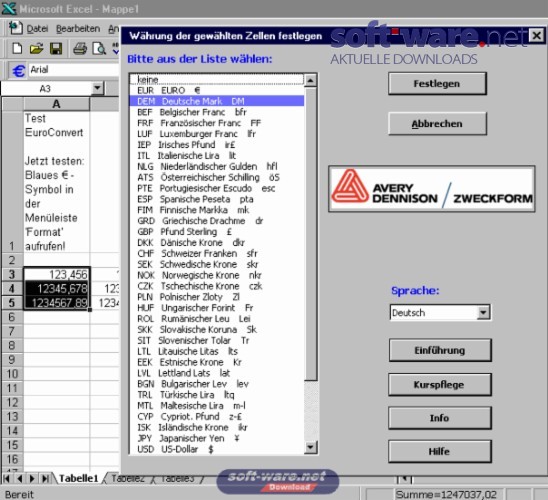548x500 pixels.
Task: Select 'ATS Österreichischer Schilling' entry
Action: pos(217,177)
